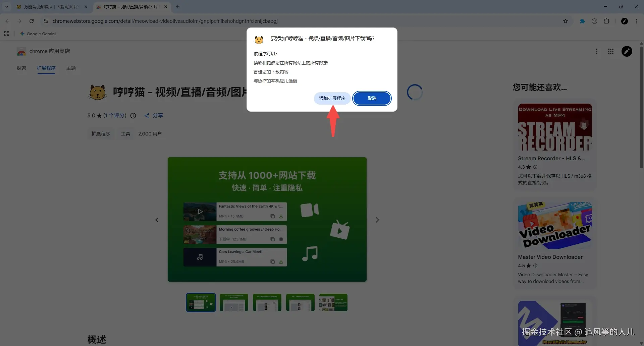
Task: Select the third screenshot thumbnail
Action: (x=267, y=302)
